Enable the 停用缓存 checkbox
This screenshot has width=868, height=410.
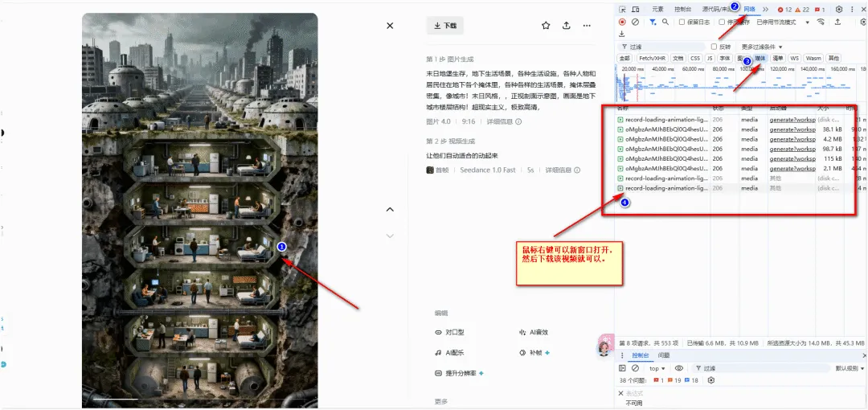tap(722, 23)
